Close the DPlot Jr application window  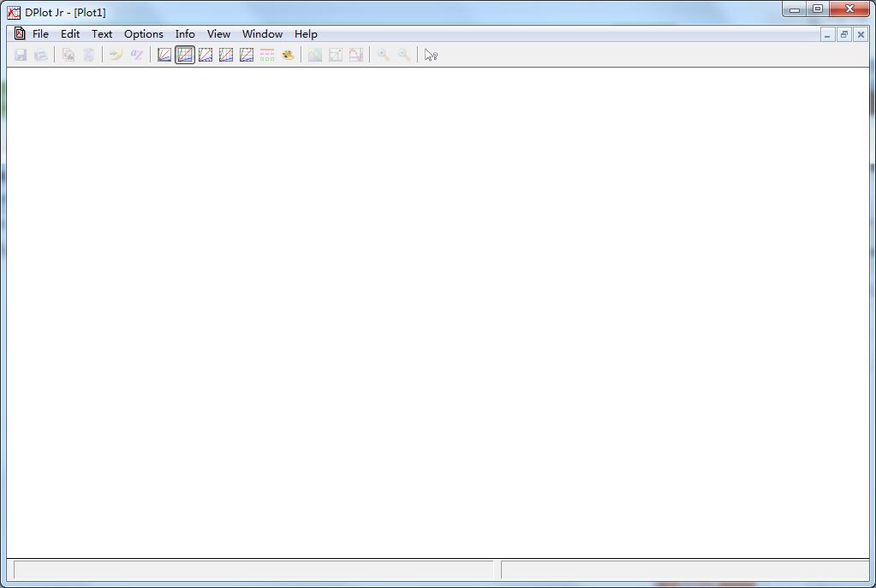tap(849, 9)
